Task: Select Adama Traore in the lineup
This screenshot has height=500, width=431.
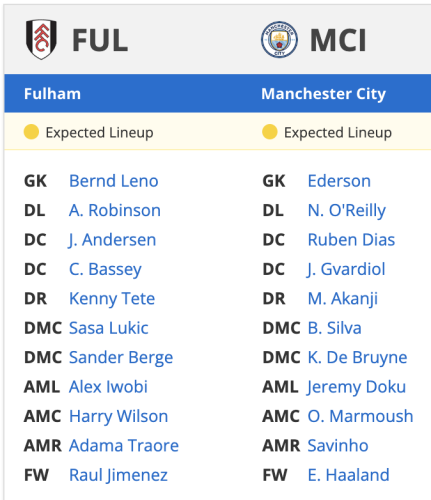Action: tap(124, 445)
